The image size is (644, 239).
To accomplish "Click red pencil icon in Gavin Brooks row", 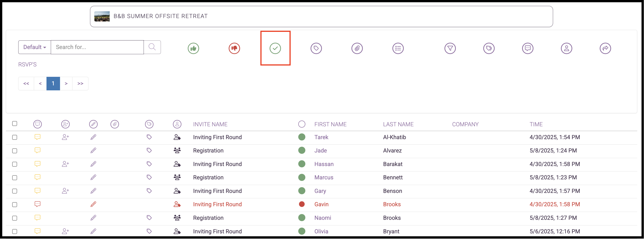I will coord(93,204).
